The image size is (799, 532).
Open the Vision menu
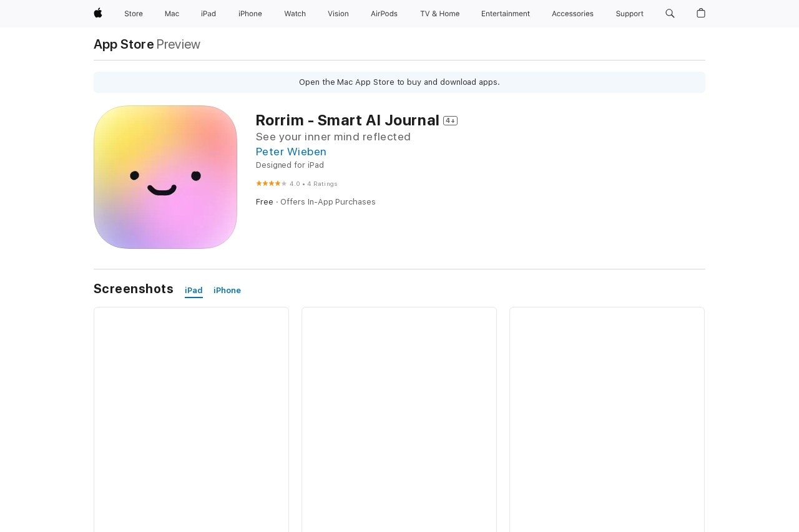(338, 14)
